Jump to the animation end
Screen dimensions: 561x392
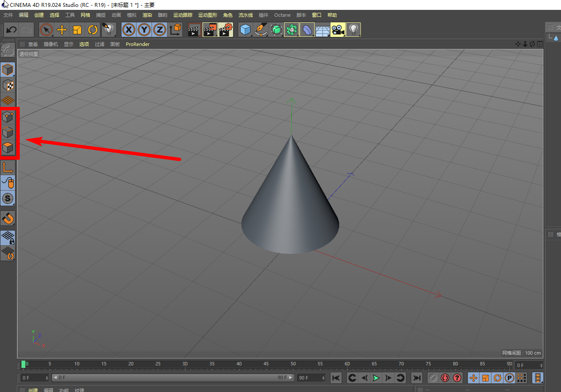[417, 378]
